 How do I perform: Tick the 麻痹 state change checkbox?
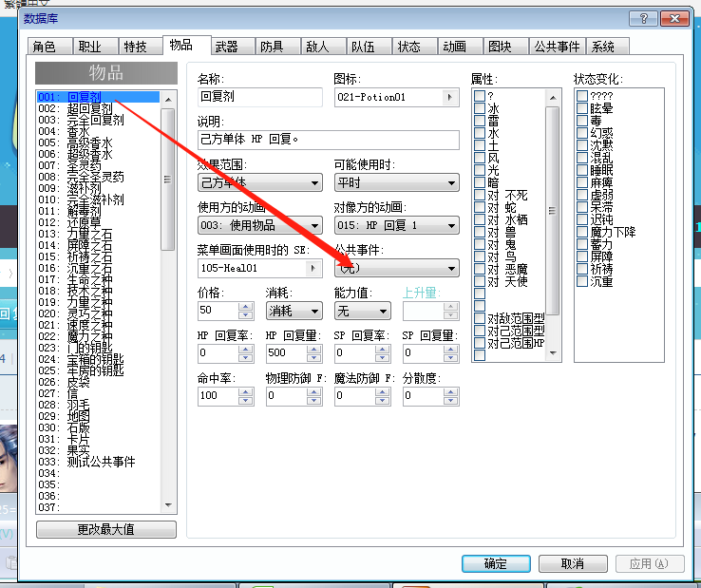[x=582, y=182]
